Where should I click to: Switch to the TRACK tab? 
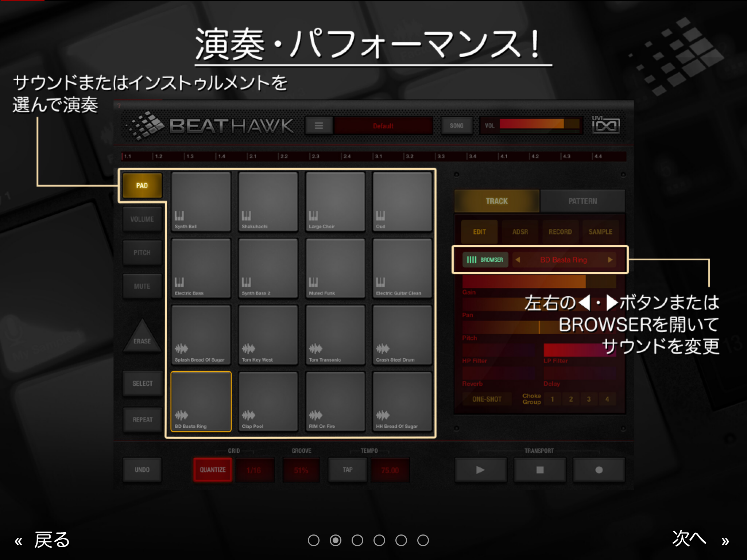click(497, 201)
